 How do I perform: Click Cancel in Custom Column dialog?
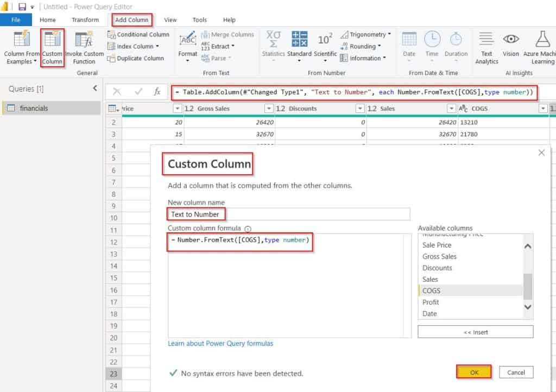[x=516, y=372]
